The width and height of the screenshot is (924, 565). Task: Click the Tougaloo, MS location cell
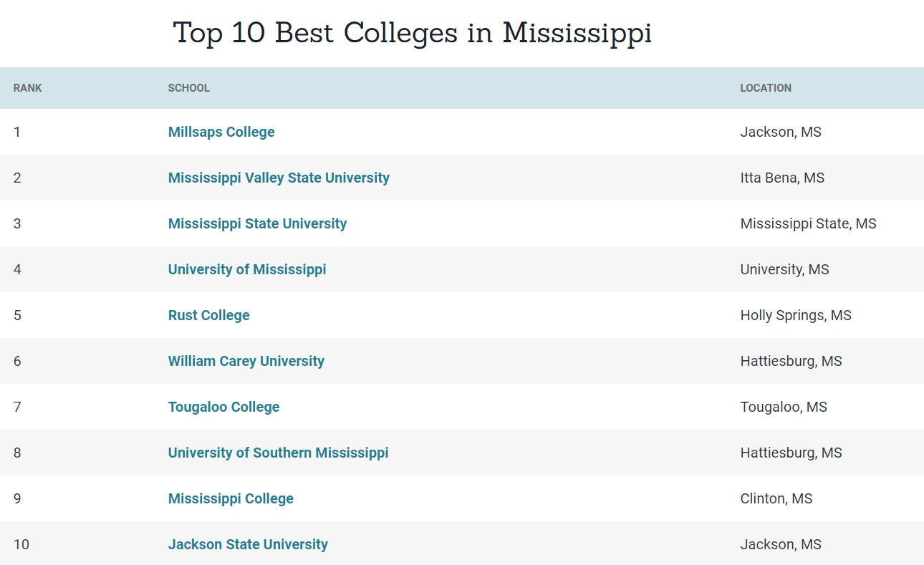coord(784,407)
